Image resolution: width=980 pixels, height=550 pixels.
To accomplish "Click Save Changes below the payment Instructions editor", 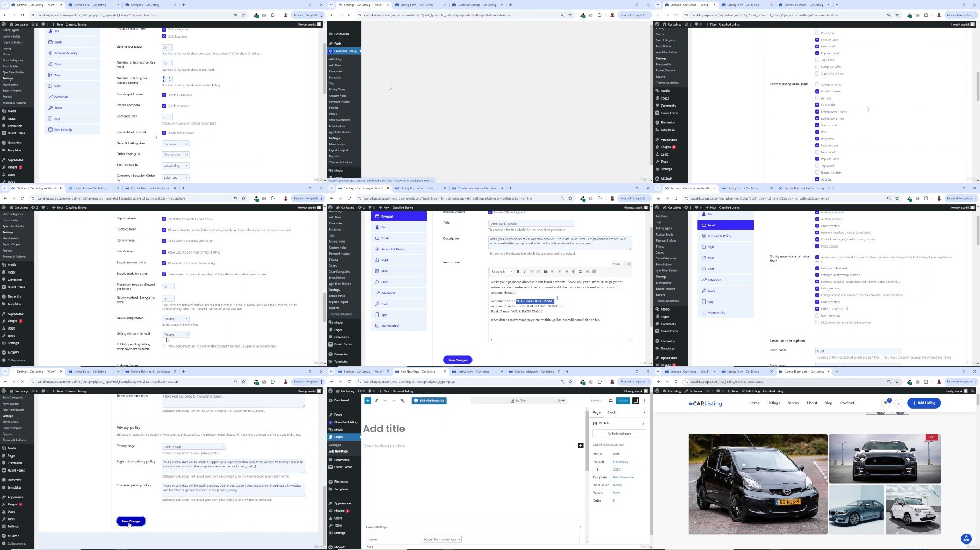I will (x=458, y=360).
